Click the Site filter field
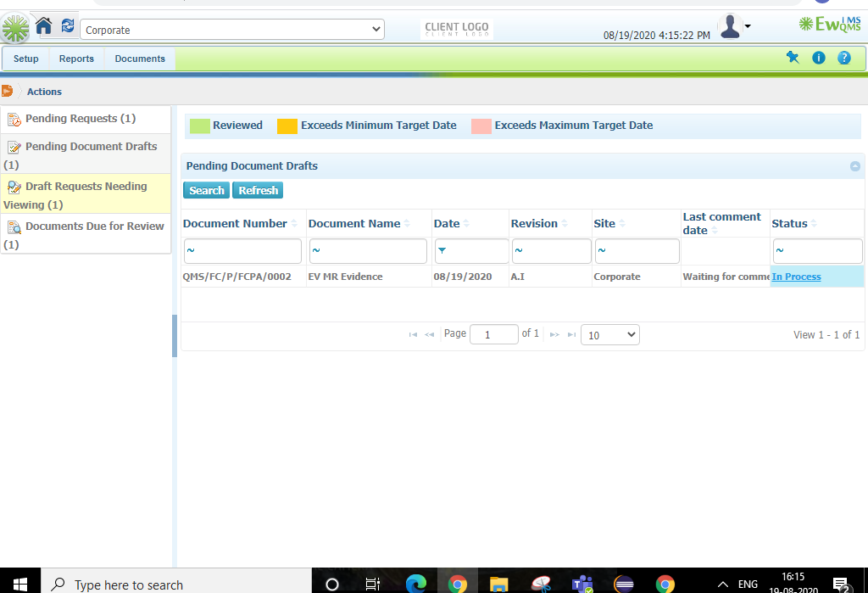Image resolution: width=868 pixels, height=593 pixels. 637,251
